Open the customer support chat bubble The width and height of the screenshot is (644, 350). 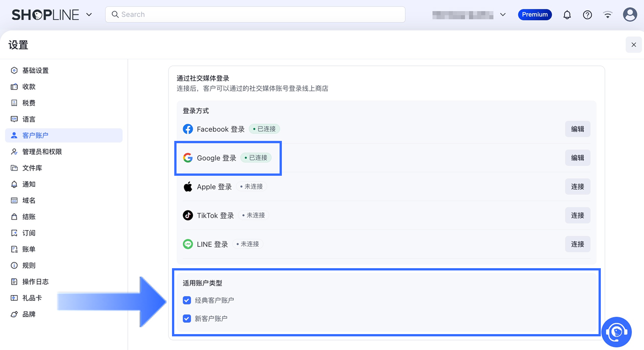click(x=616, y=332)
